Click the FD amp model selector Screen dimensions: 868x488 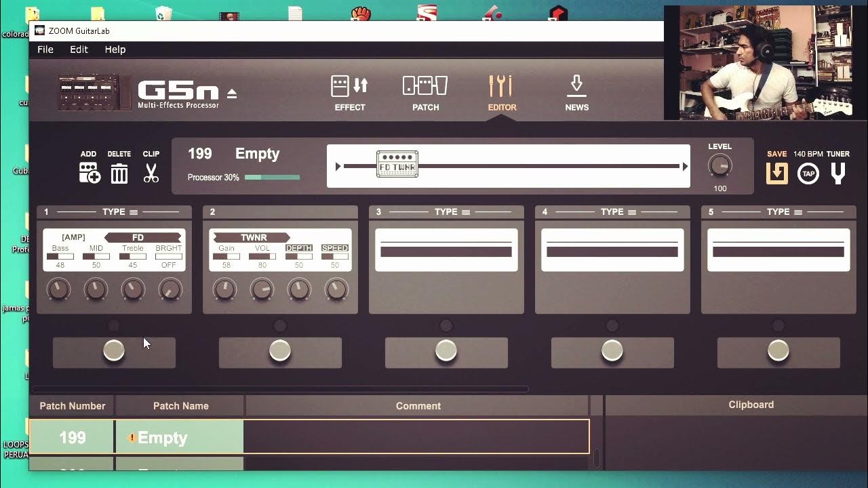click(x=142, y=237)
